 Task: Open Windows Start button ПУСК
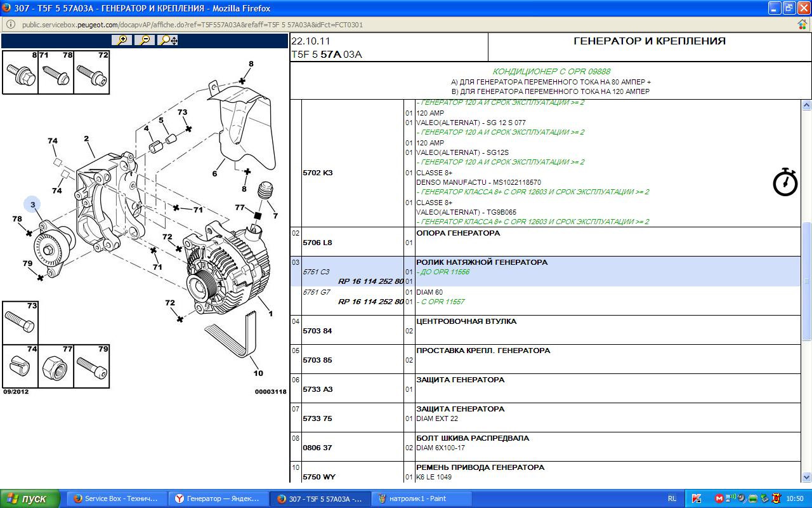[x=30, y=498]
